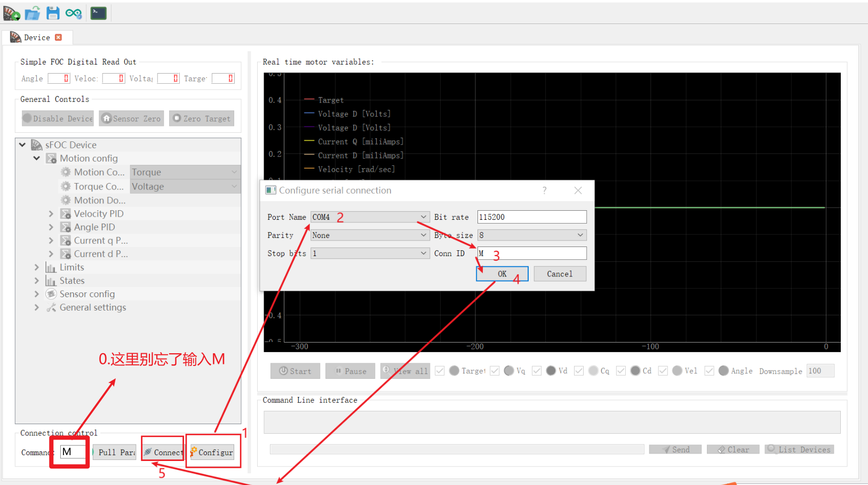The height and width of the screenshot is (485, 868).
Task: Click the Connect plug icon
Action: tap(163, 452)
